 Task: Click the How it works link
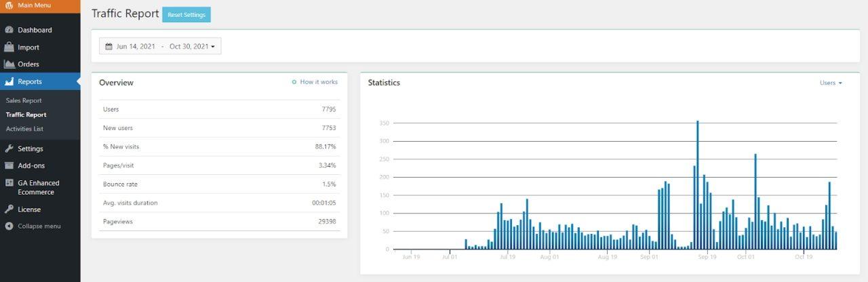click(x=319, y=82)
